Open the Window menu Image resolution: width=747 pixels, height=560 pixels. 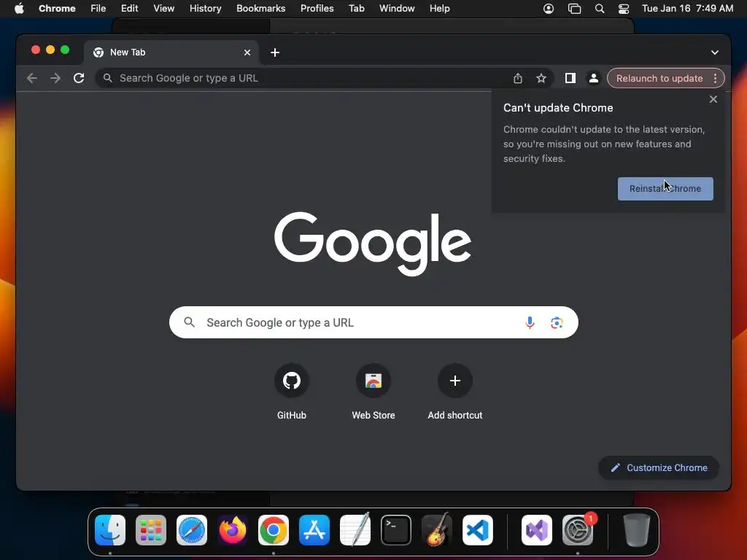coord(397,9)
